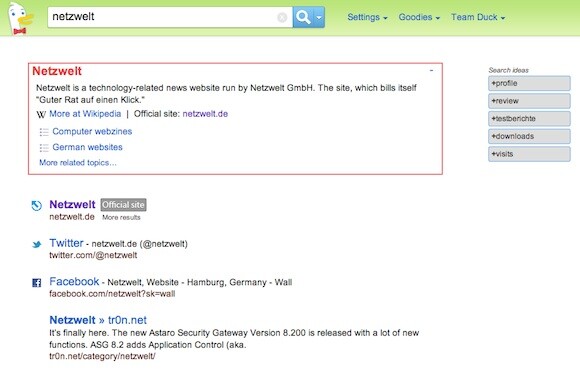Open the Netzwelt » tr0n.net result

coord(98,320)
